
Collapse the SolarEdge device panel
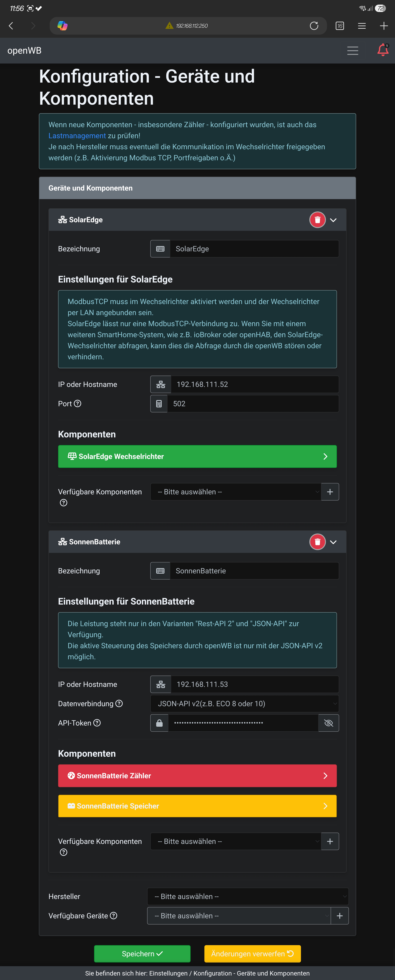point(333,220)
